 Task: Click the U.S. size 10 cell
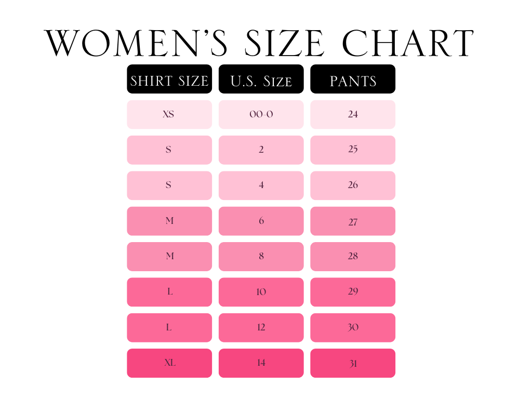[x=261, y=292]
